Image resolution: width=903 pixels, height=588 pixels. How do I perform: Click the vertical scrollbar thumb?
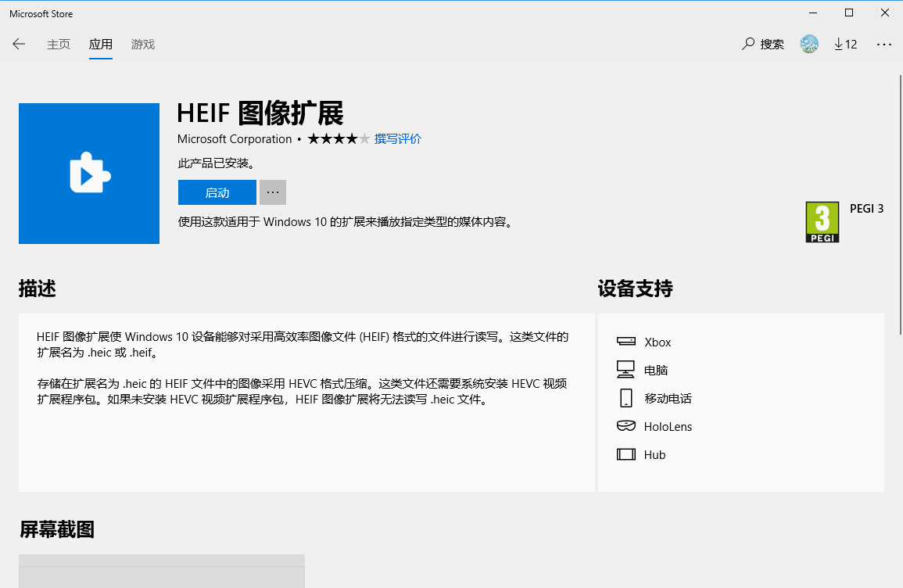tap(900, 204)
